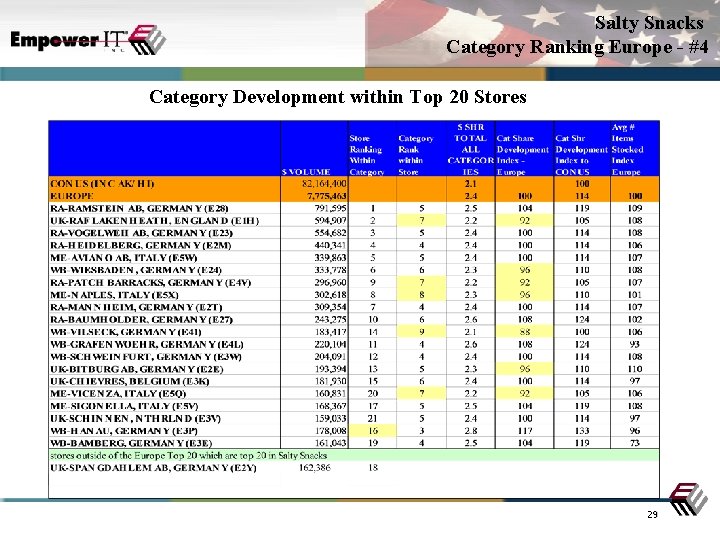Click 'ME-AVIANO AB, ITALY (E5W)' store name

click(124, 258)
